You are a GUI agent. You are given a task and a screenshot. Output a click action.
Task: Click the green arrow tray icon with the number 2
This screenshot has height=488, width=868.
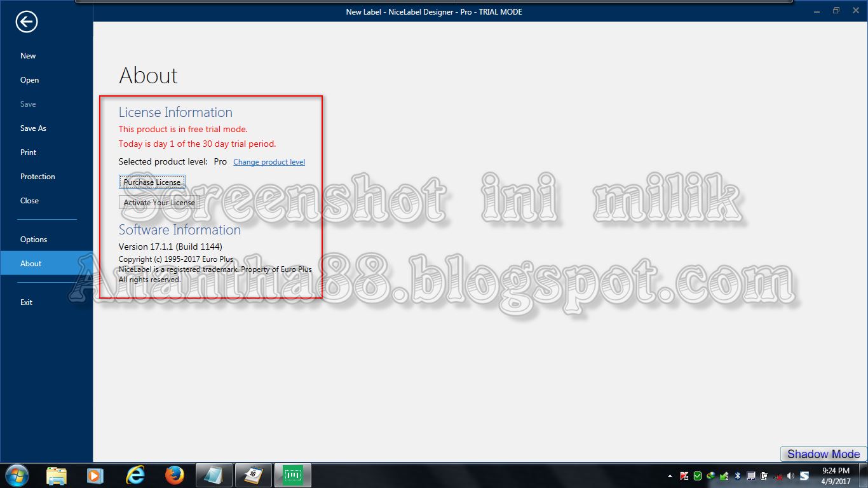tap(724, 476)
